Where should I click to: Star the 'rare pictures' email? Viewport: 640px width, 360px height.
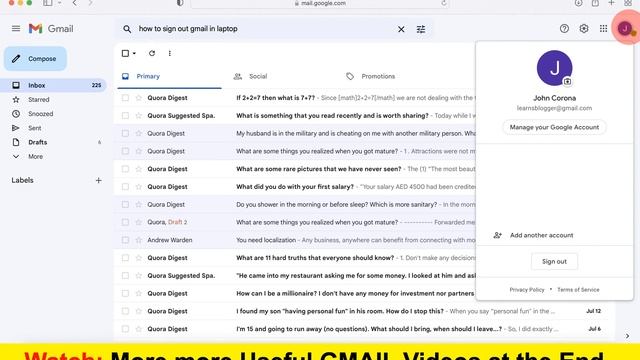(x=138, y=169)
